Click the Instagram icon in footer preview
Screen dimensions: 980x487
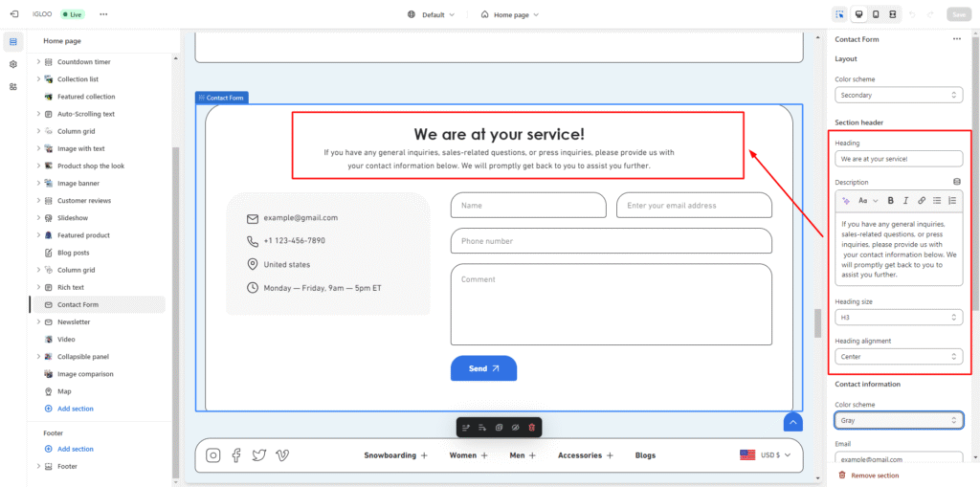coord(213,455)
